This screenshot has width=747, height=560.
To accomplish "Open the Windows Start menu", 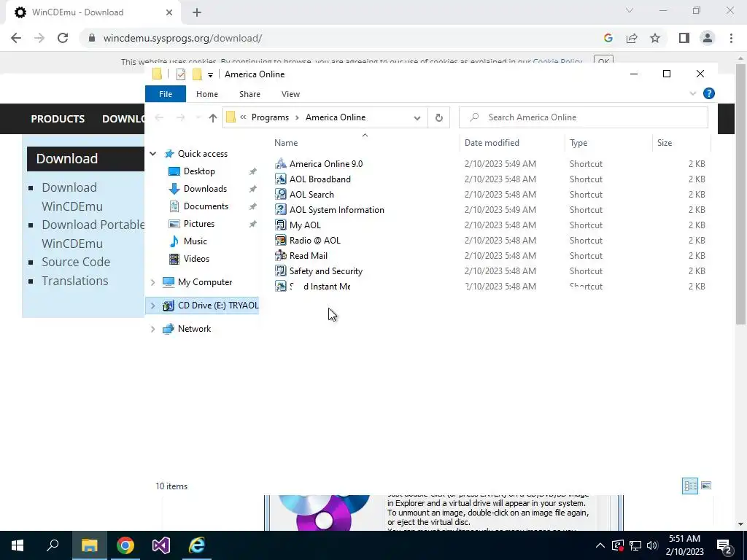I will [18, 545].
